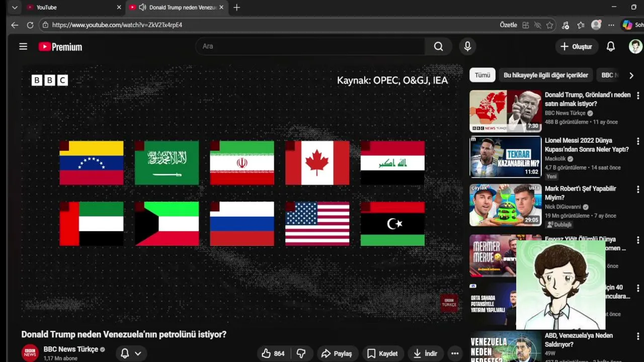The image size is (644, 362).
Task: Click the Kaydet save button
Action: (x=382, y=353)
